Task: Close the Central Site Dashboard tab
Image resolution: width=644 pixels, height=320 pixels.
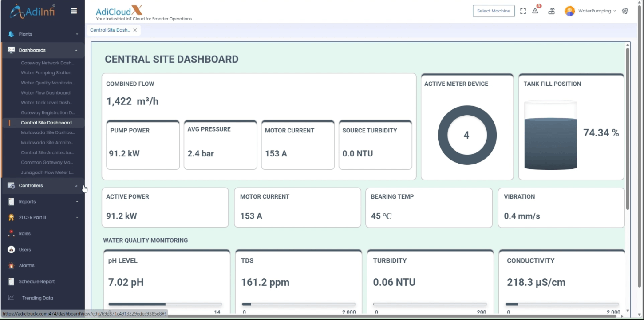Action: 135,30
